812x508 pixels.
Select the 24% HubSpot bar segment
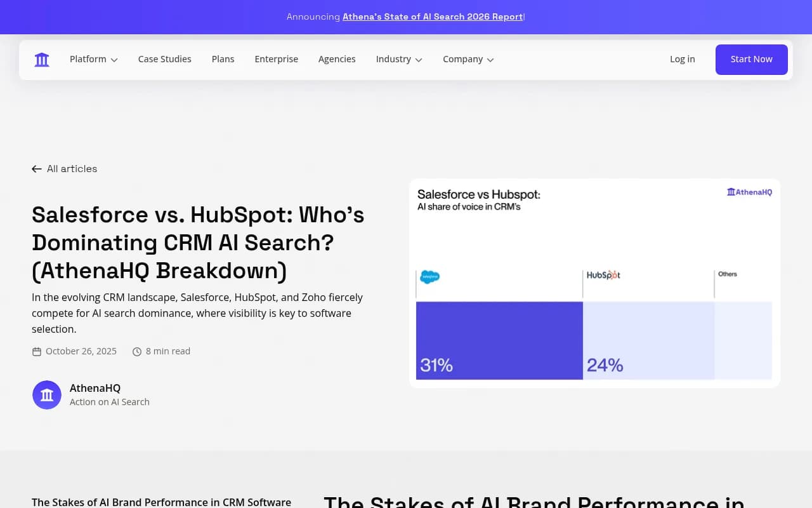pyautogui.click(x=648, y=340)
